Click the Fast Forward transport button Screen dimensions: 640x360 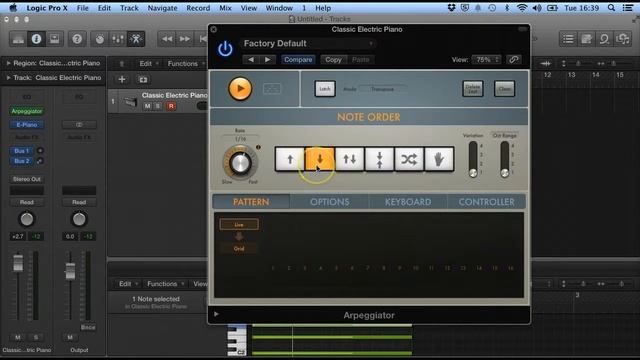[185, 39]
